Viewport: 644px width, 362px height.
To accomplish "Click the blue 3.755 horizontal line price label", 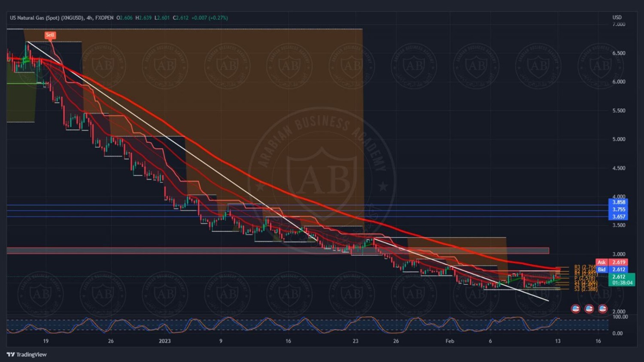I will click(x=618, y=209).
